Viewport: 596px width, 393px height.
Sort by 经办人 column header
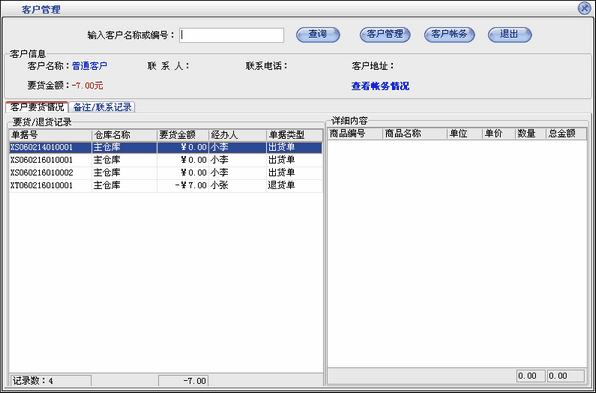pos(238,135)
